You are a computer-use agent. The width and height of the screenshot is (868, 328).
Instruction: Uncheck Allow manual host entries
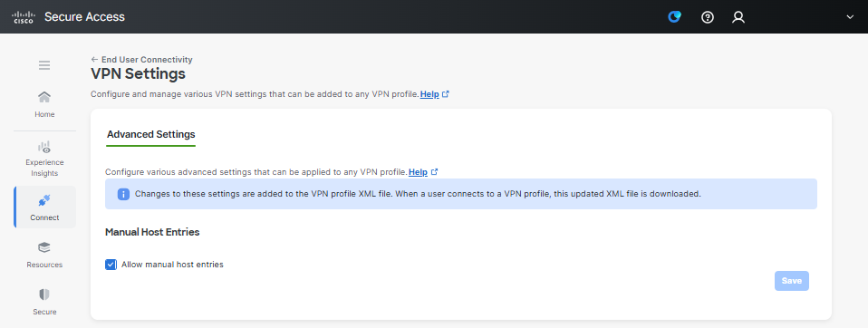pyautogui.click(x=111, y=265)
